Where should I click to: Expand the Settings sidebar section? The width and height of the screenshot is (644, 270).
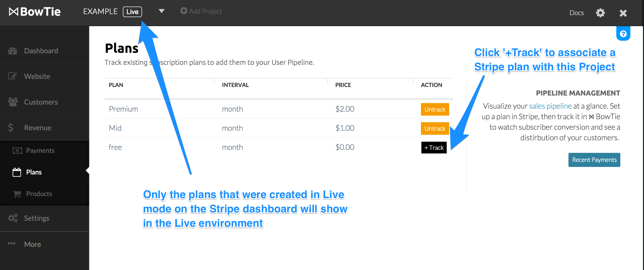45,218
